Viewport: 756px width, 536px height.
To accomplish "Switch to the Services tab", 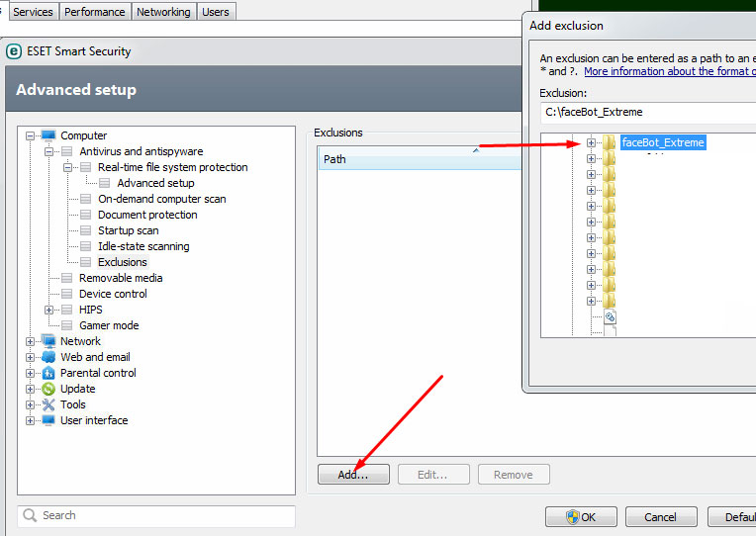I will pos(34,12).
